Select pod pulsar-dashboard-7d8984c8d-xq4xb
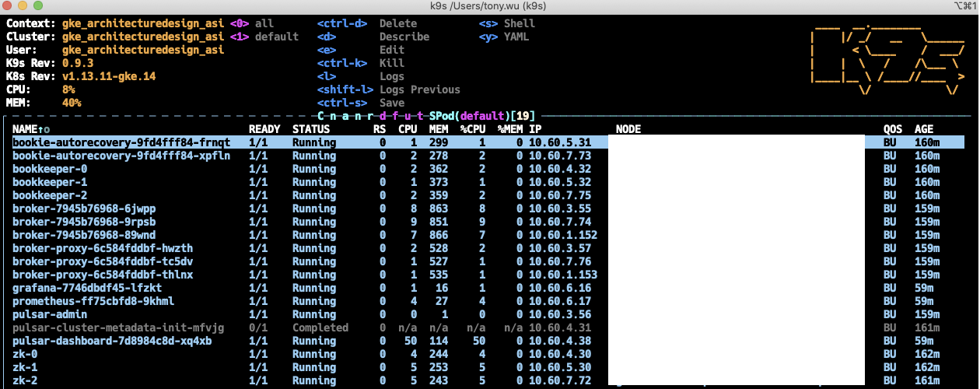The width and height of the screenshot is (980, 389). coord(488,341)
